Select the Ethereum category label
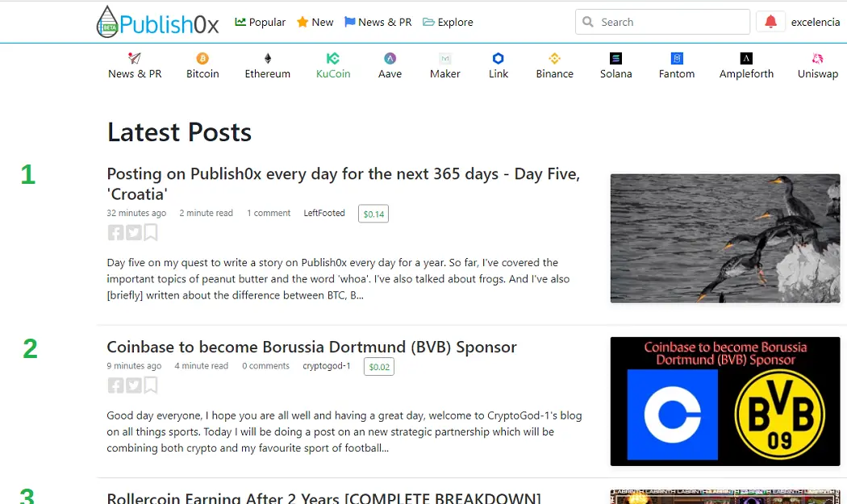 [x=267, y=73]
